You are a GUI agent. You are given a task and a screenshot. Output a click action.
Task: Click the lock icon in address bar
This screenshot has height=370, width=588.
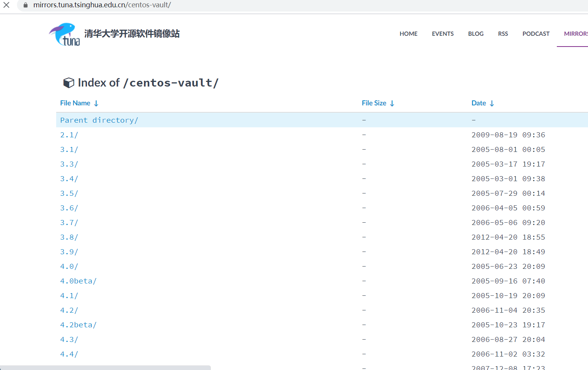click(26, 5)
